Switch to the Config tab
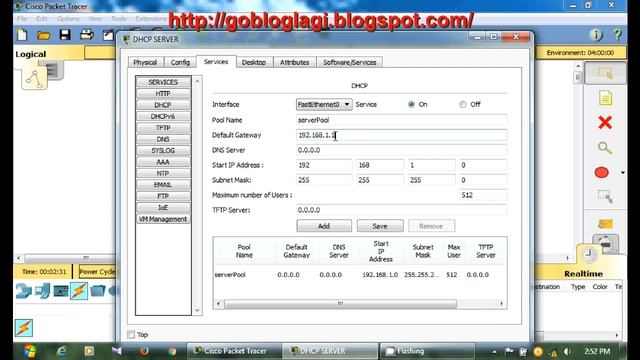This screenshot has height=360, width=640. 180,62
